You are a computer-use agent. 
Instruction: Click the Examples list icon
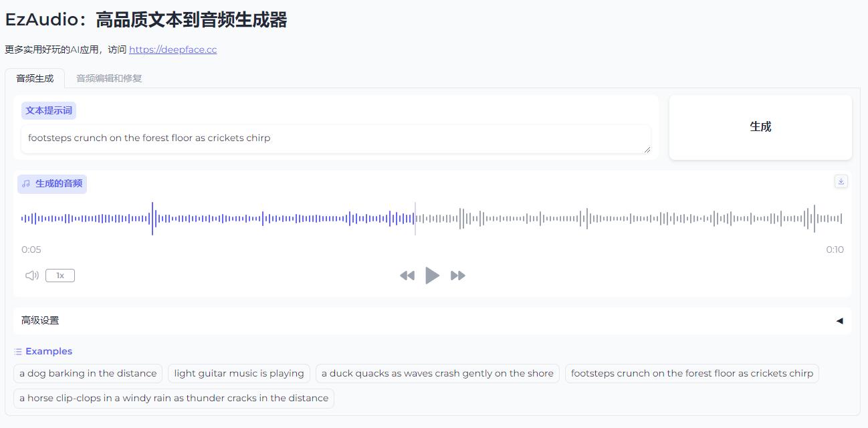click(18, 352)
